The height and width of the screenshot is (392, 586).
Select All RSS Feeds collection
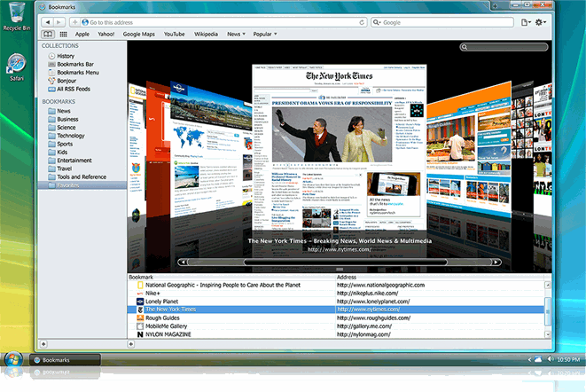pyautogui.click(x=73, y=90)
